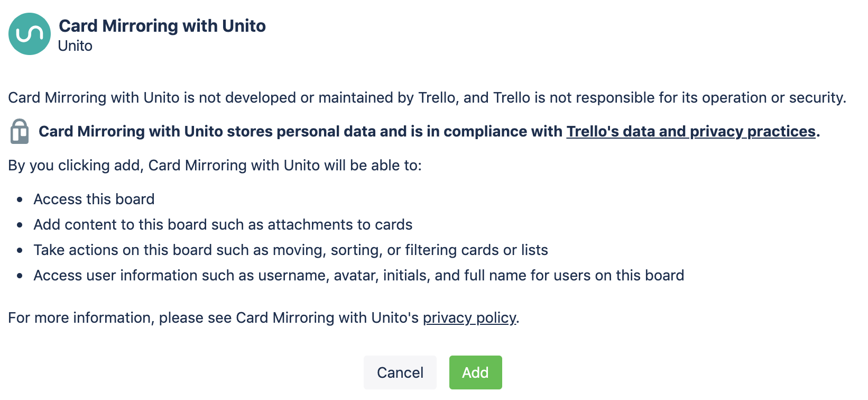868x400 pixels.
Task: Click the teal Unito logo icon
Action: 30,34
